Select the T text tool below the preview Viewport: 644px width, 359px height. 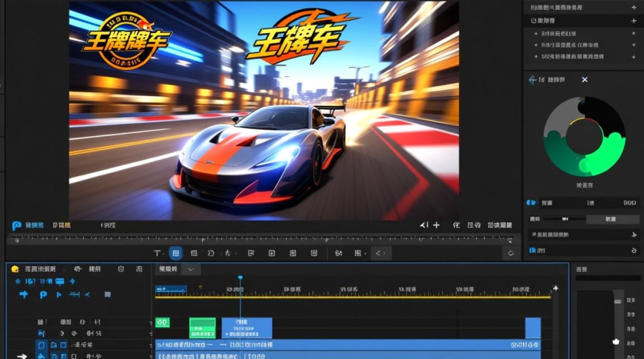pyautogui.click(x=157, y=253)
